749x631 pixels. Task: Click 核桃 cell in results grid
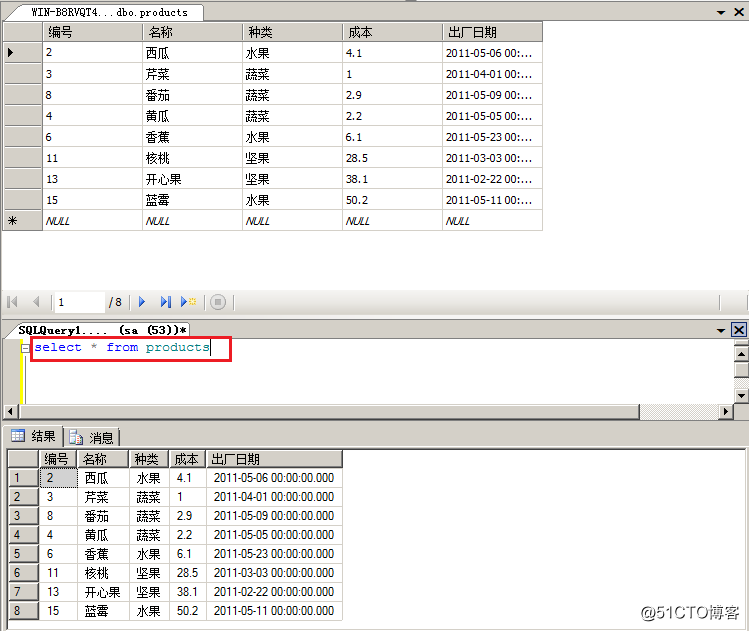[x=103, y=573]
